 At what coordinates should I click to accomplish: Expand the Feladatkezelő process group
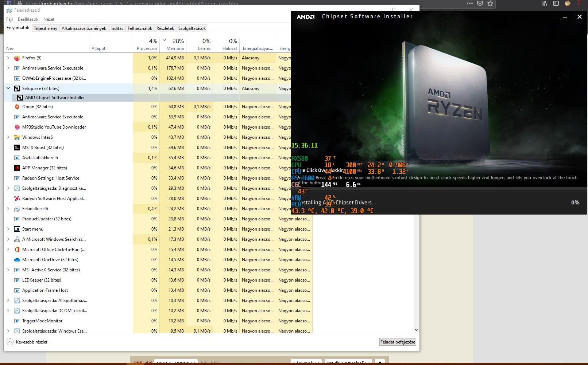pos(8,209)
